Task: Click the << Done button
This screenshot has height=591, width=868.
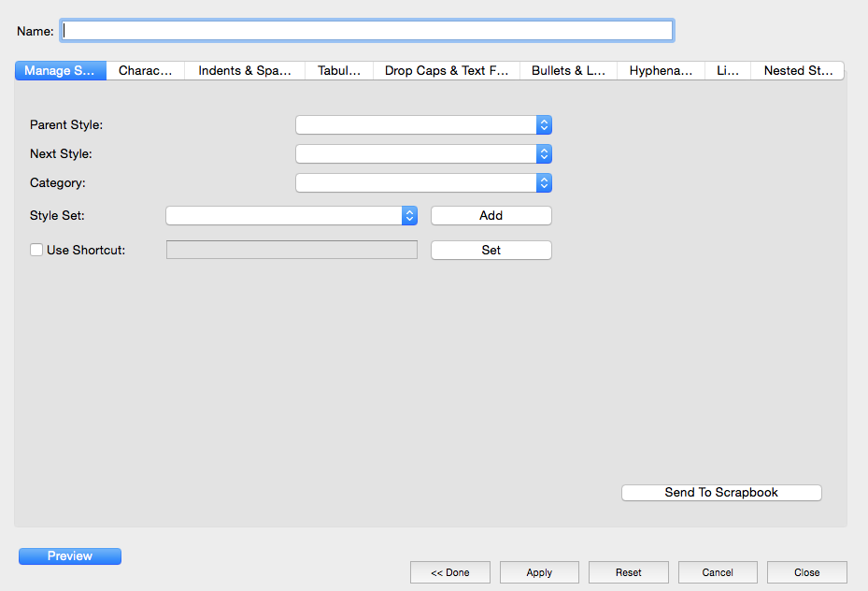Action: (449, 572)
